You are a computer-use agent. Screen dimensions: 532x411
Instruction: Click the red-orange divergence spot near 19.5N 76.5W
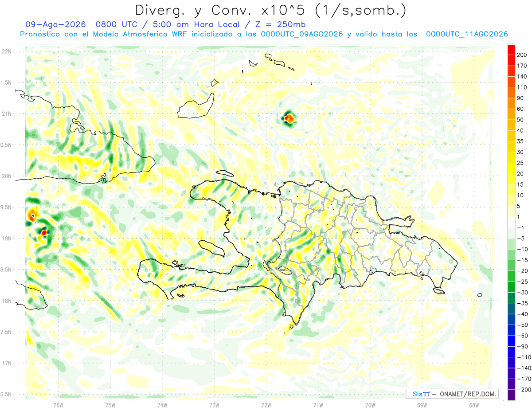pos(32,216)
